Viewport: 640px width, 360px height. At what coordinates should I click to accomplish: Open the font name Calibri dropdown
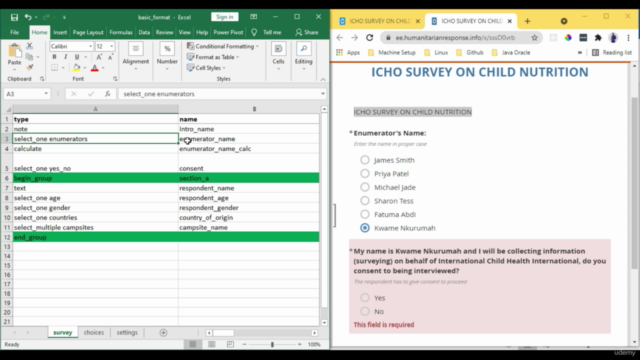click(x=90, y=47)
